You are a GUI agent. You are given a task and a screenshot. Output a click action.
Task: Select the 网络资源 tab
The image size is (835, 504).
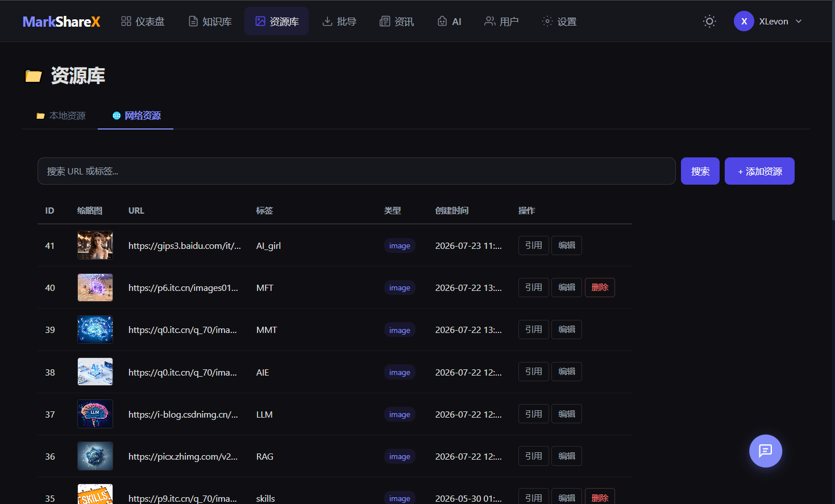tap(136, 116)
